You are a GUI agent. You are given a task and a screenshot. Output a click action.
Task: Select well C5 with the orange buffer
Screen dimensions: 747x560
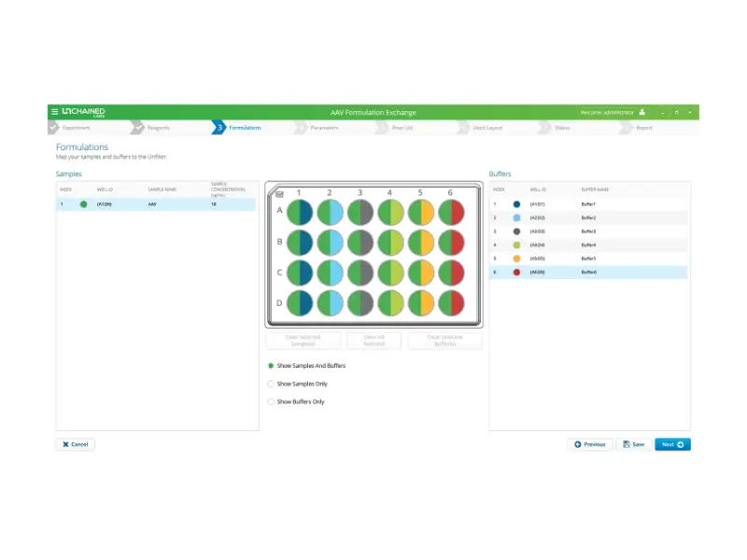coord(420,274)
